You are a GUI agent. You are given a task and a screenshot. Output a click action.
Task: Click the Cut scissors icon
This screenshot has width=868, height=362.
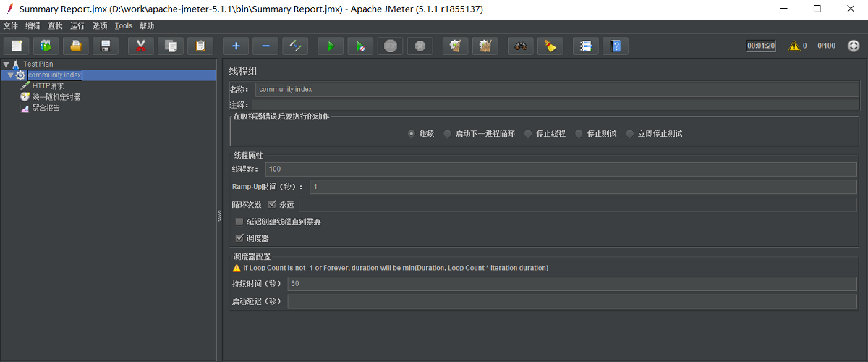pyautogui.click(x=141, y=46)
